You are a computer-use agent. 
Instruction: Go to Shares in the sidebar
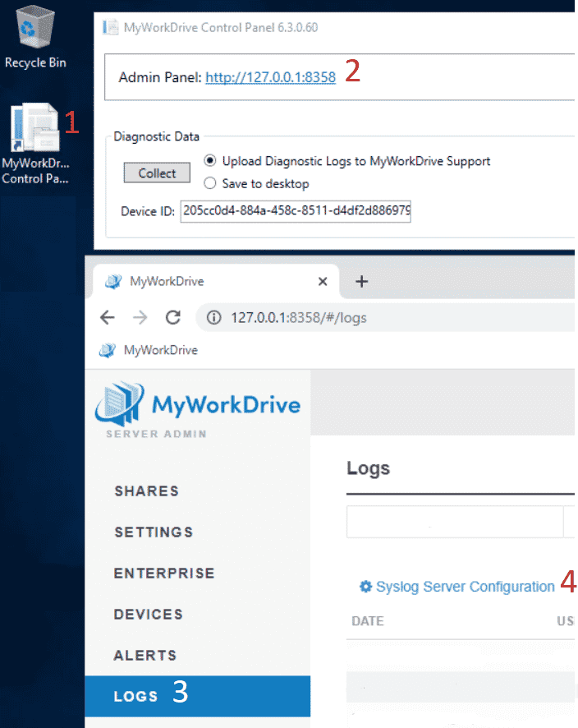point(146,491)
